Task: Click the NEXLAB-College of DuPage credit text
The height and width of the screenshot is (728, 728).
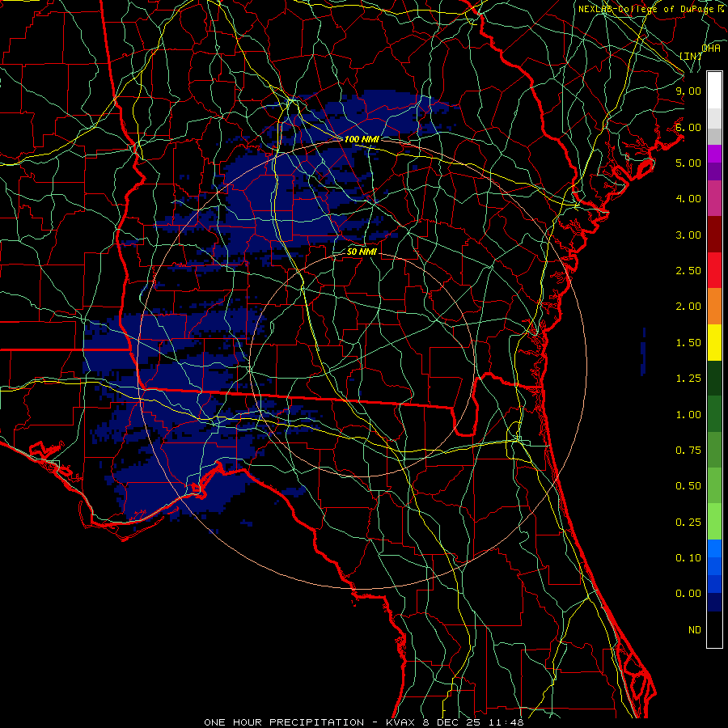Action: [649, 9]
